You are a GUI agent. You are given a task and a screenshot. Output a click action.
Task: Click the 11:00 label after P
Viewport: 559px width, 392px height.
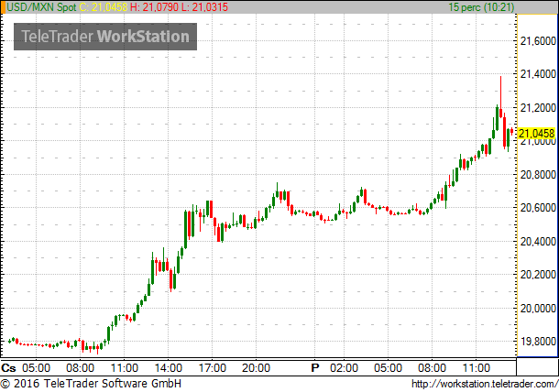coord(477,368)
